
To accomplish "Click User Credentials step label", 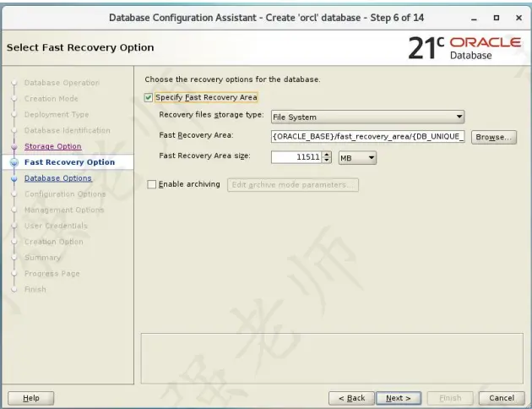I will [56, 226].
